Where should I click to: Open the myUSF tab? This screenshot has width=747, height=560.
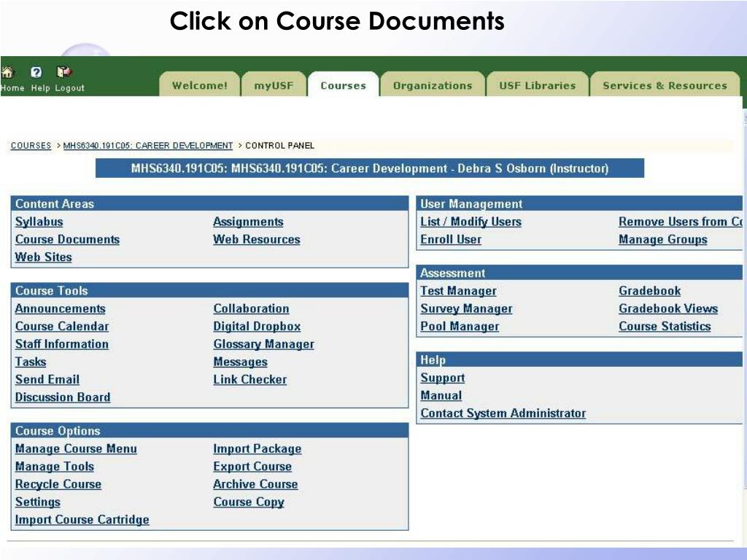click(x=274, y=85)
